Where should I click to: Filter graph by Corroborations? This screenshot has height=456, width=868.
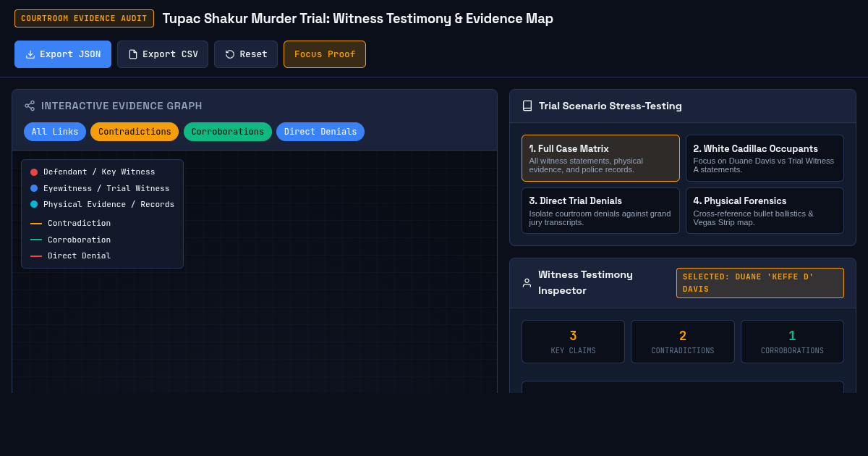pyautogui.click(x=228, y=132)
